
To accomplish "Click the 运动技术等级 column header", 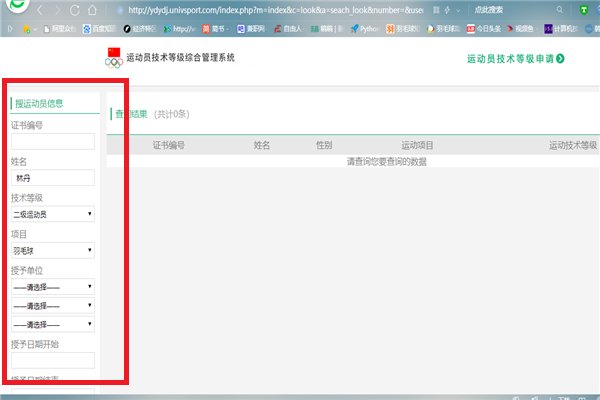I will [x=573, y=145].
